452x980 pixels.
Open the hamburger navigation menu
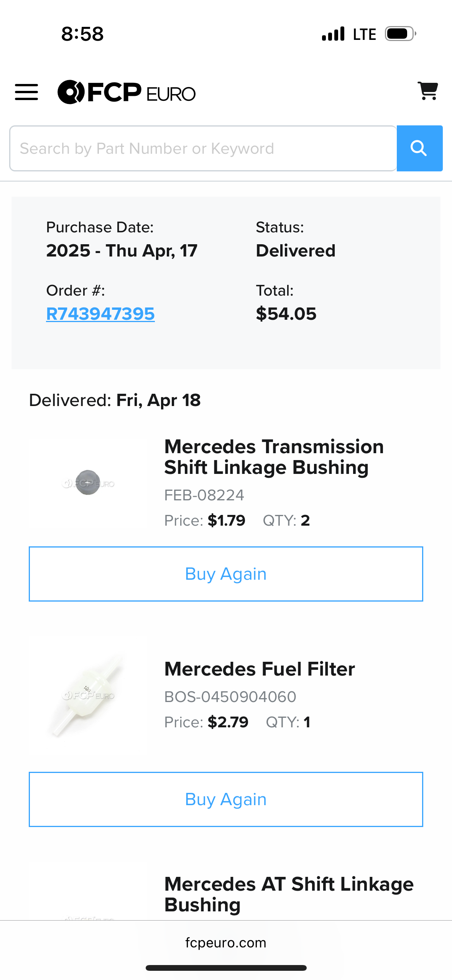[26, 92]
